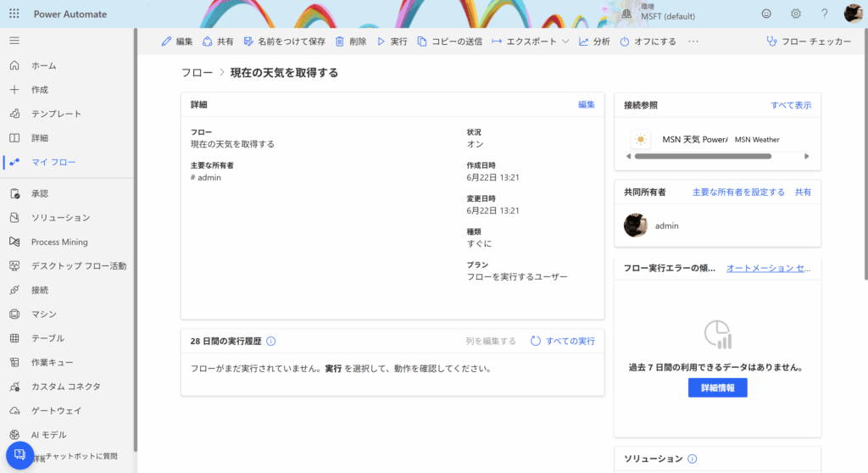Click コピーの送信 in the command bar

coord(449,42)
